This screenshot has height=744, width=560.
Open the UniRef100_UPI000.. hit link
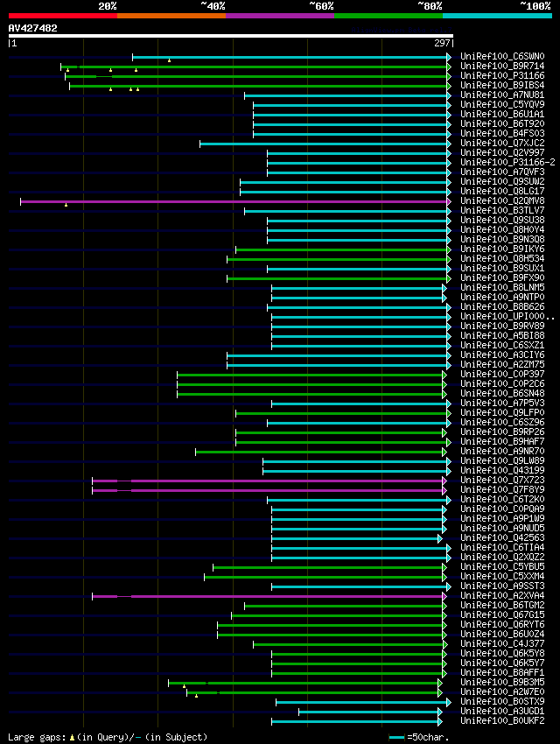(507, 317)
